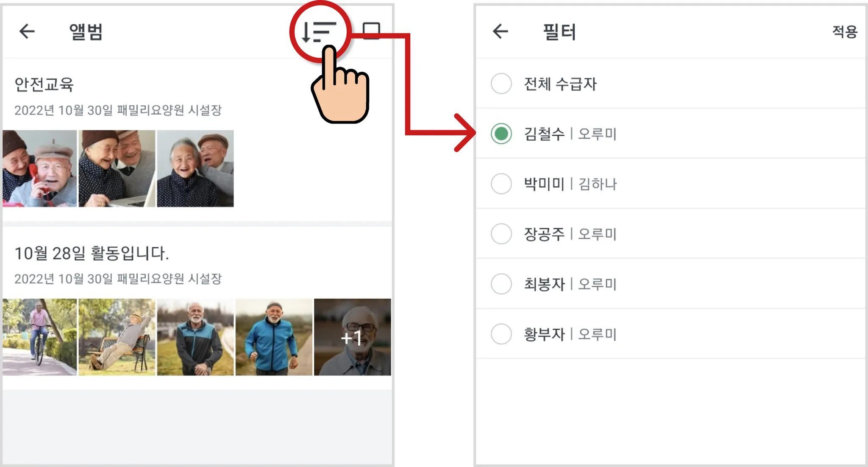Choose the 박미미 | 김하나 radio option
This screenshot has height=467, width=868.
click(501, 184)
